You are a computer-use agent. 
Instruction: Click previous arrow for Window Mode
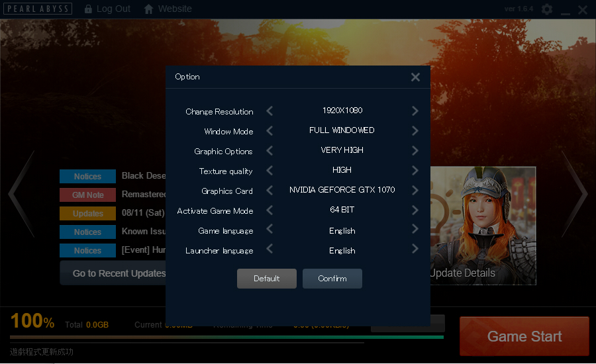point(270,130)
